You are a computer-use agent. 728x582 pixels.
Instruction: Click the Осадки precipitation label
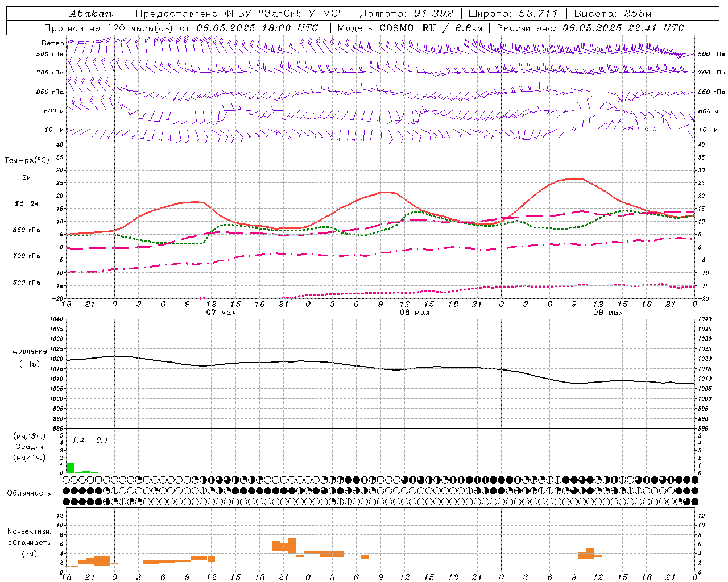tap(30, 447)
